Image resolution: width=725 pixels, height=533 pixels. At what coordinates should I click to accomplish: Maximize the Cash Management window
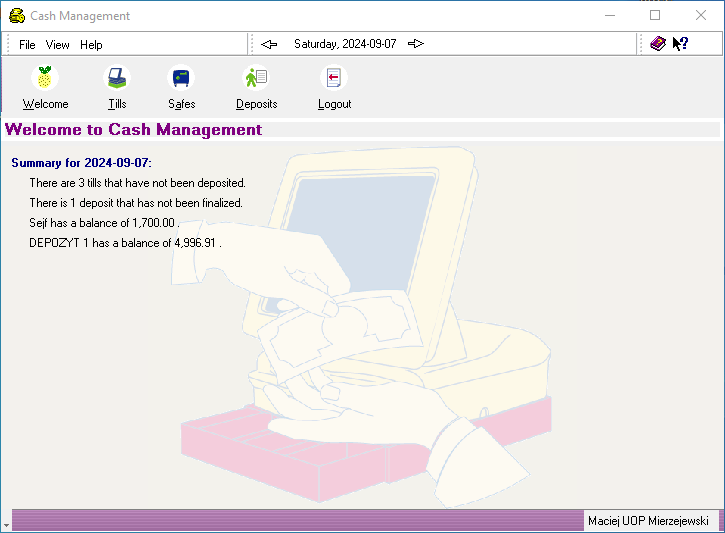coord(655,15)
